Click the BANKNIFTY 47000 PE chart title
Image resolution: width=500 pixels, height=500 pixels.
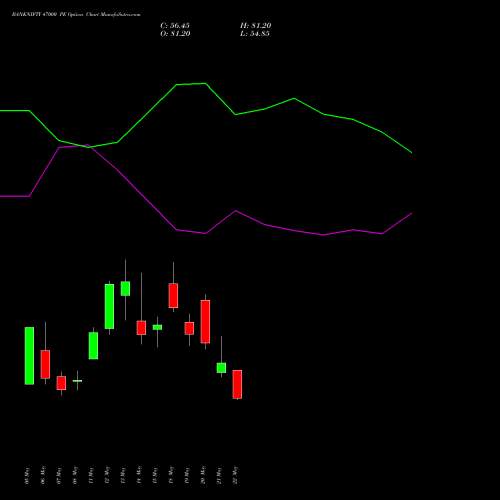(76, 15)
